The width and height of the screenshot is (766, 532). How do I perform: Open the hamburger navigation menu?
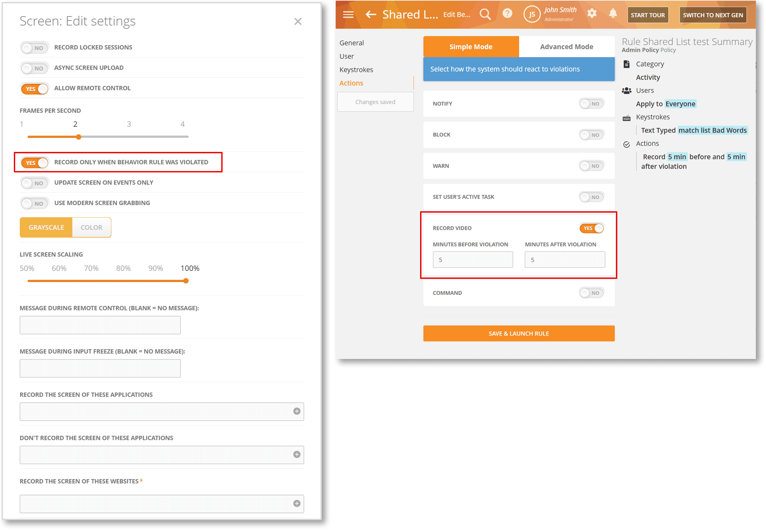pos(348,14)
